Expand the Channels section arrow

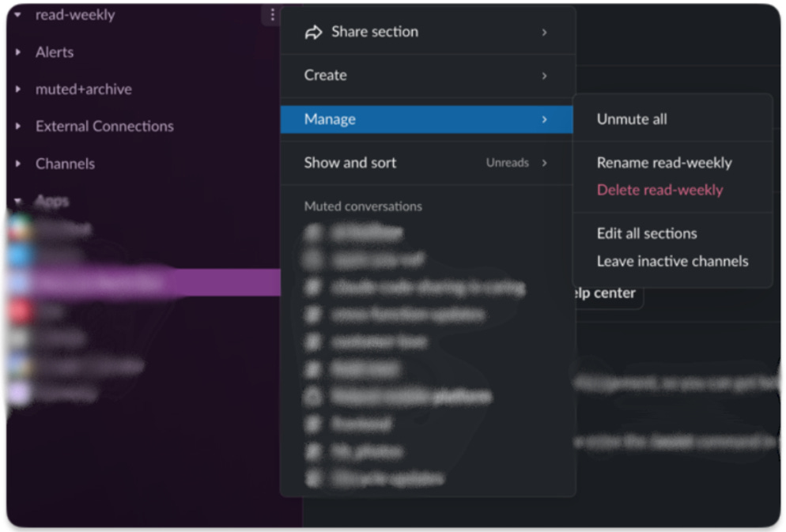[18, 164]
